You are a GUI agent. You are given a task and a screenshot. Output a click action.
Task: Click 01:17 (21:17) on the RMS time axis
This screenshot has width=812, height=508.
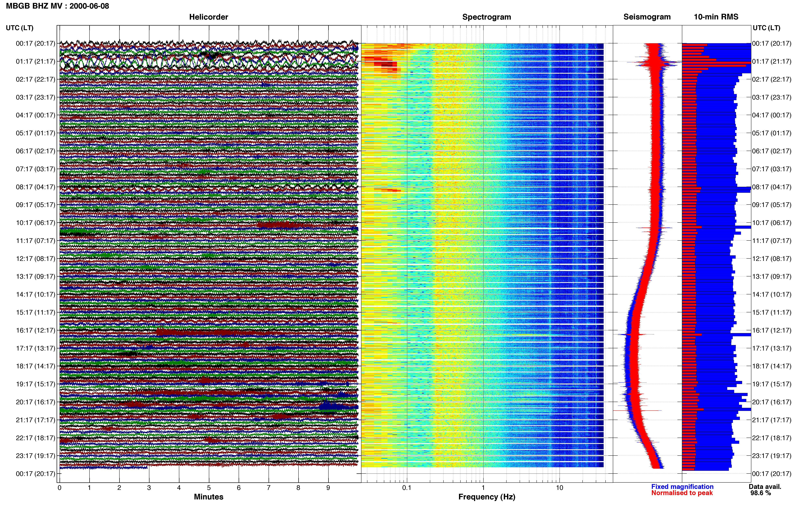click(x=772, y=61)
